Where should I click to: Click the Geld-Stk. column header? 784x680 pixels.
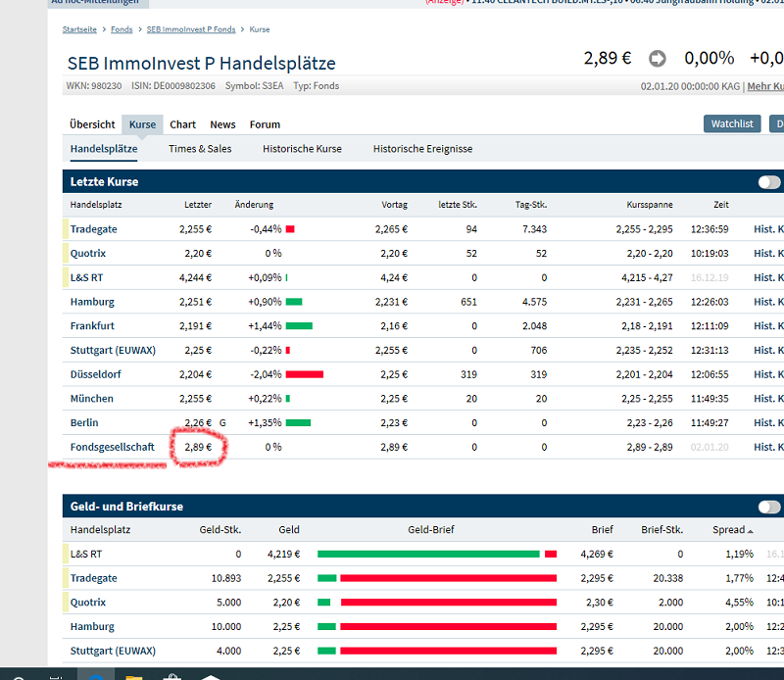[220, 530]
